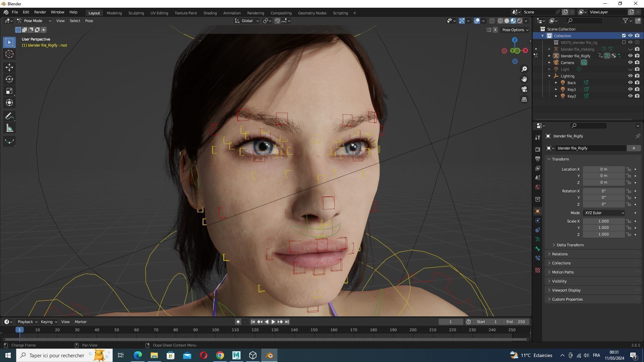Open the Pose Mode dropdown
The width and height of the screenshot is (644, 362).
[34, 21]
